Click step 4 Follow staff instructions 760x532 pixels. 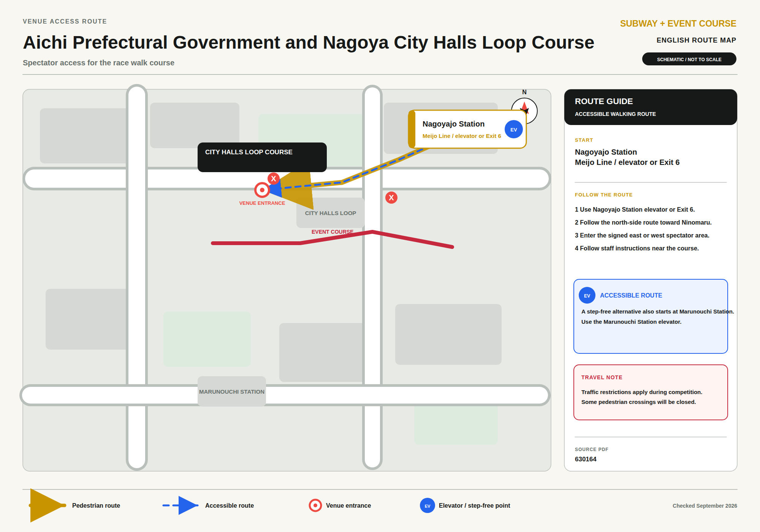[x=637, y=248]
